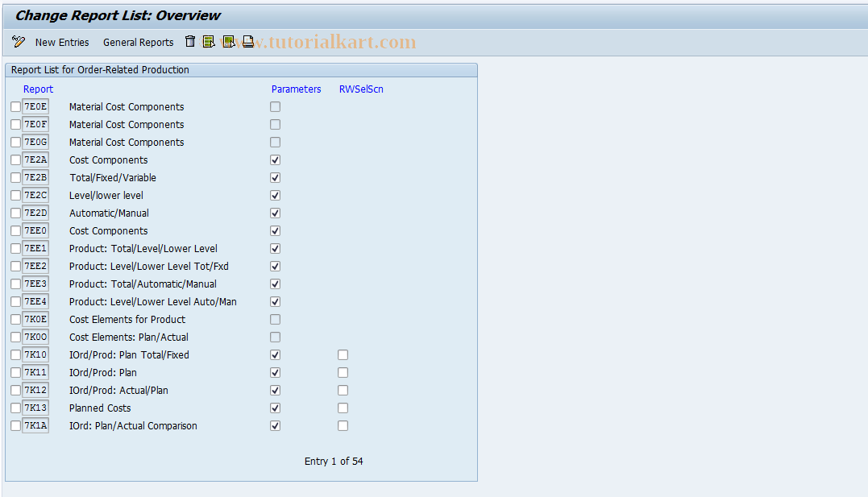Select row checkbox for report 7E2A
The height and width of the screenshot is (497, 868).
coord(15,160)
